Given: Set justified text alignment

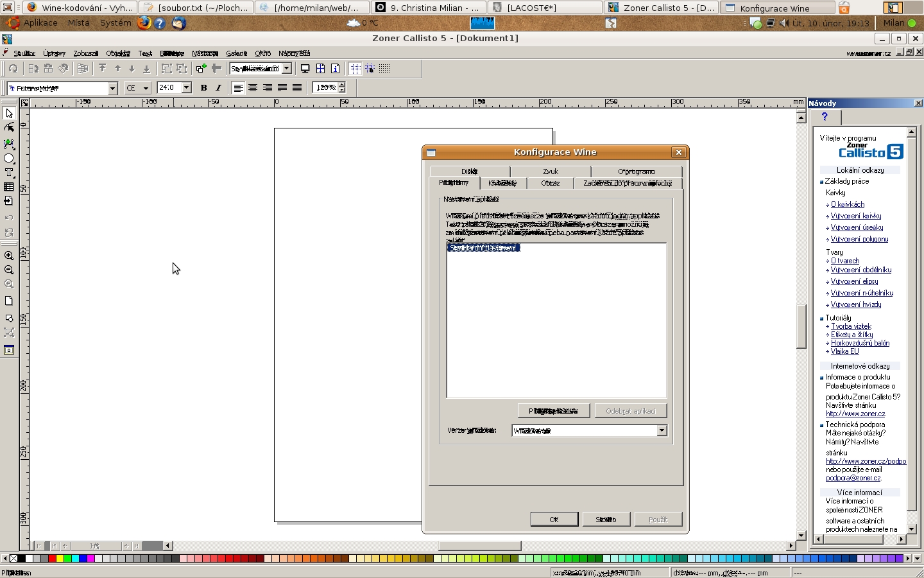Looking at the screenshot, I should point(282,87).
